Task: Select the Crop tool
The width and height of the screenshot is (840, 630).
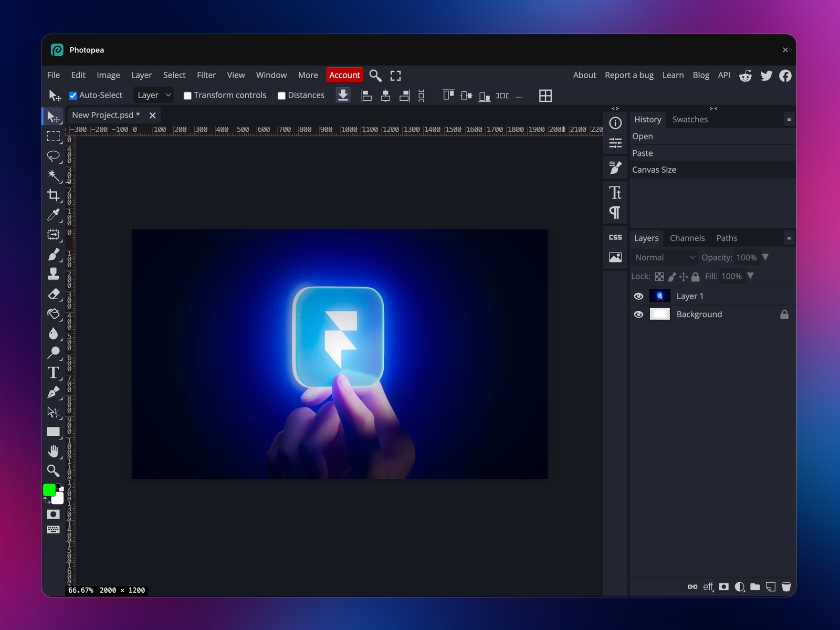Action: pyautogui.click(x=54, y=195)
